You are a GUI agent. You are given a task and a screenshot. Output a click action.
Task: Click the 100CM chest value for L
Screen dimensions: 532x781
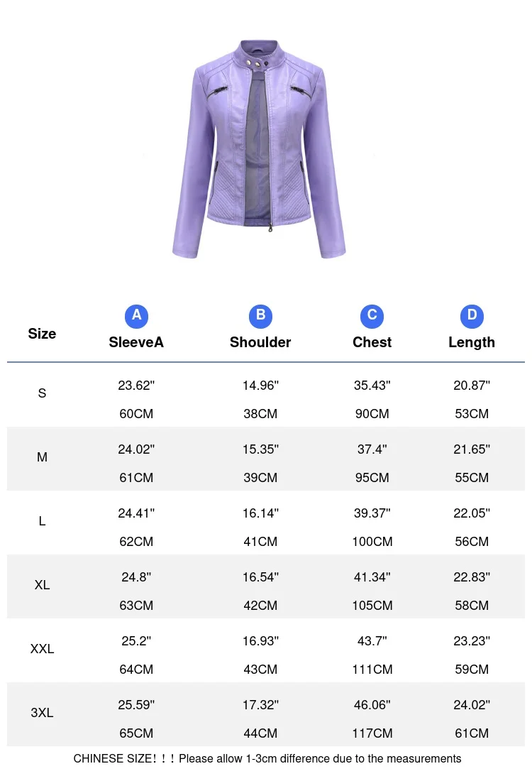[x=372, y=542]
